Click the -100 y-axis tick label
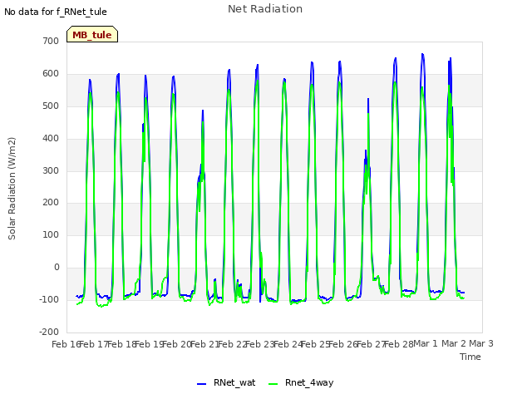Image resolution: width=532 pixels, height=399 pixels. 49,299
